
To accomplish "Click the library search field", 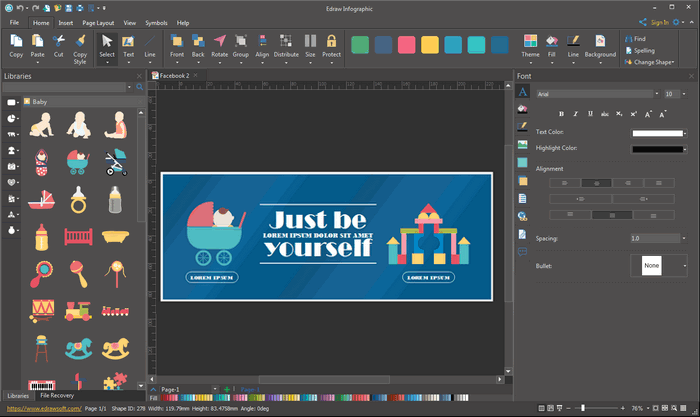I will (x=67, y=88).
